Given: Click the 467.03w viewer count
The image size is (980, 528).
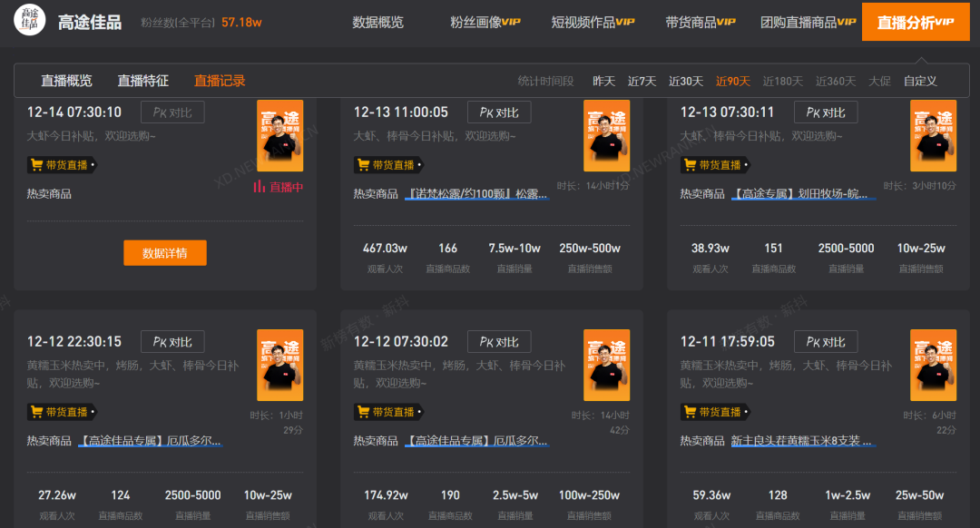Looking at the screenshot, I should click(385, 248).
